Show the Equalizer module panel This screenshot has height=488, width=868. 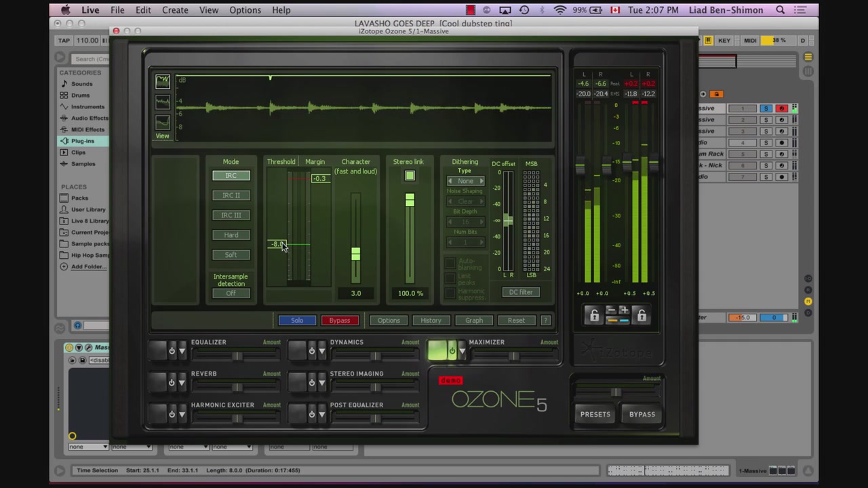coord(158,350)
